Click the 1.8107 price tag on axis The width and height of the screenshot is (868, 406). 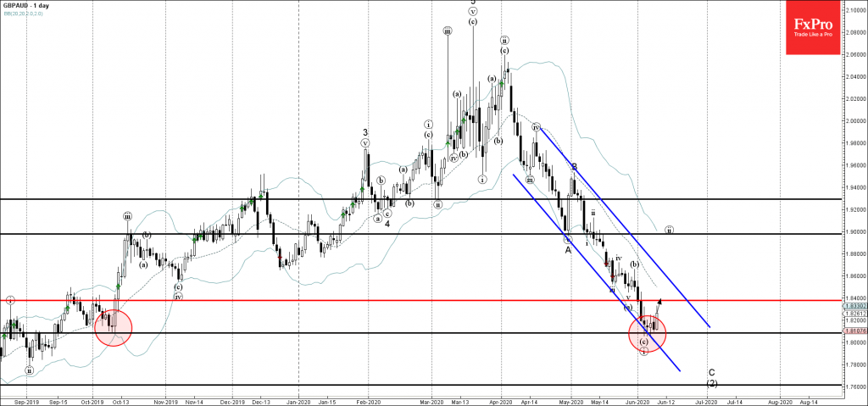[849, 333]
